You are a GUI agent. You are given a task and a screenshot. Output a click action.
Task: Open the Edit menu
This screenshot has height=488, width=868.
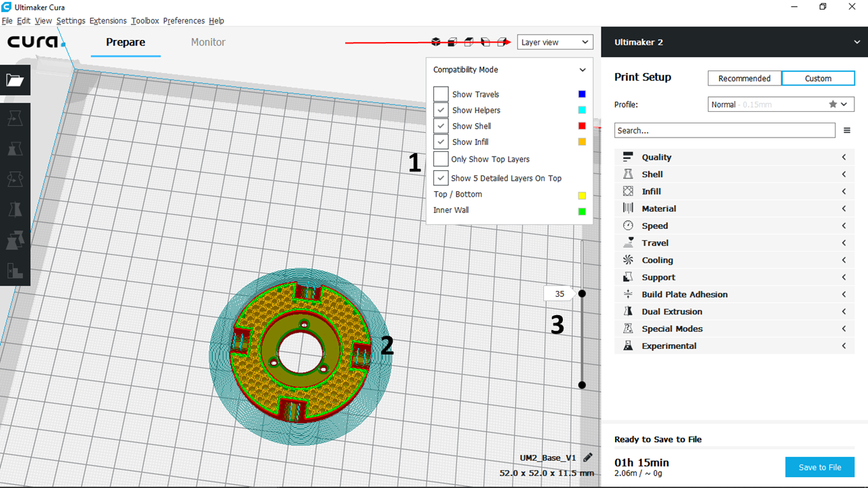24,21
